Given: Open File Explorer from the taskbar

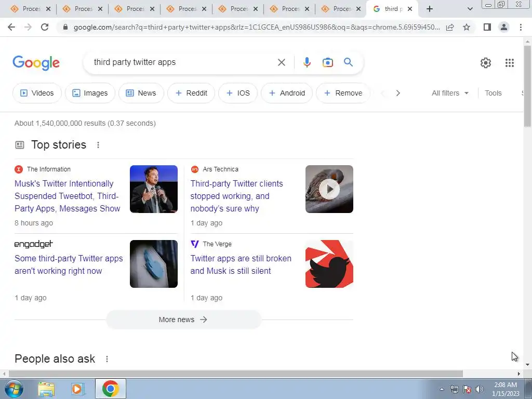Looking at the screenshot, I should pyautogui.click(x=46, y=389).
